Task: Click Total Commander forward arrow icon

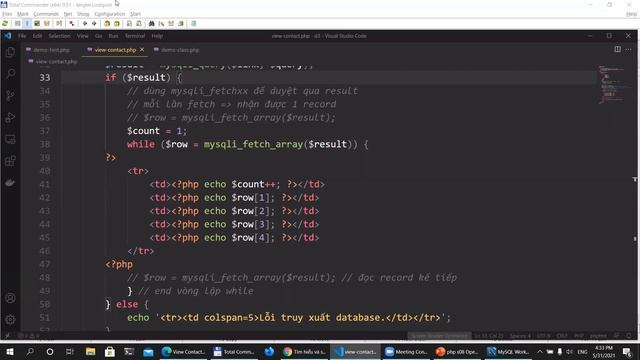Action: [x=94, y=24]
